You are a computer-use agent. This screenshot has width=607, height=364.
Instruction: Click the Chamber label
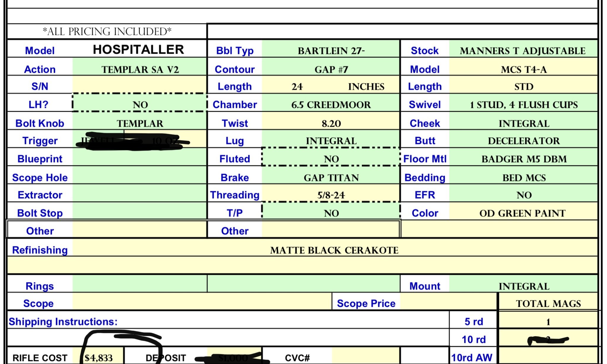(234, 105)
